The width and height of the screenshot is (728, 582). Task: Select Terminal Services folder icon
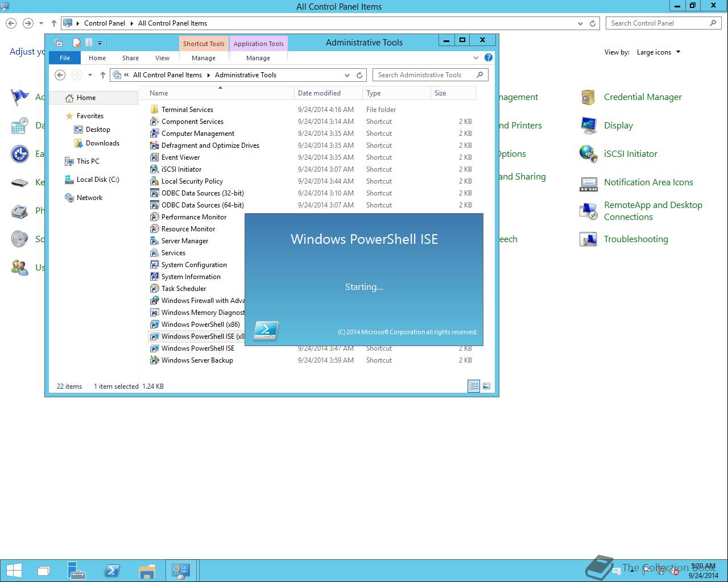154,110
